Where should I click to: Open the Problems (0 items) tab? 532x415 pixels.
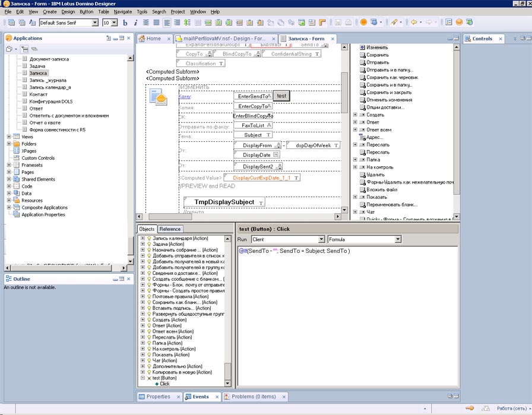[x=254, y=397]
